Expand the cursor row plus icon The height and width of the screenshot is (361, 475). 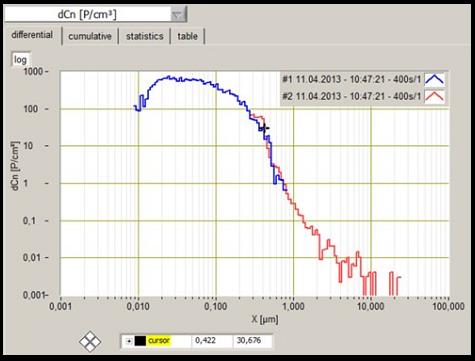coord(129,341)
